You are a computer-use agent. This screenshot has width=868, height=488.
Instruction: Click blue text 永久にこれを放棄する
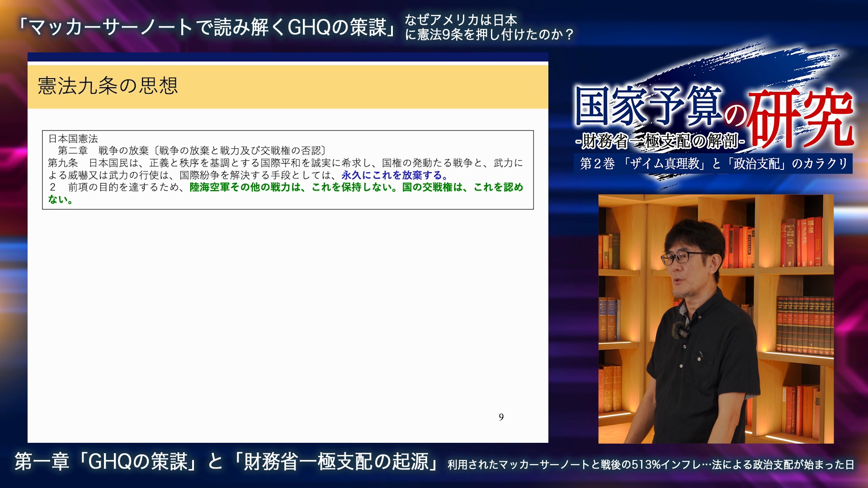coord(394,175)
